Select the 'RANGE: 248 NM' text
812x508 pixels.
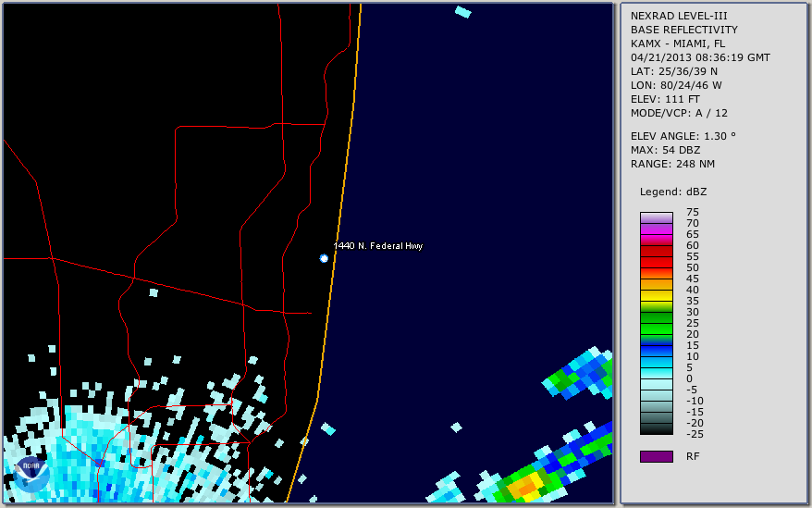[672, 165]
